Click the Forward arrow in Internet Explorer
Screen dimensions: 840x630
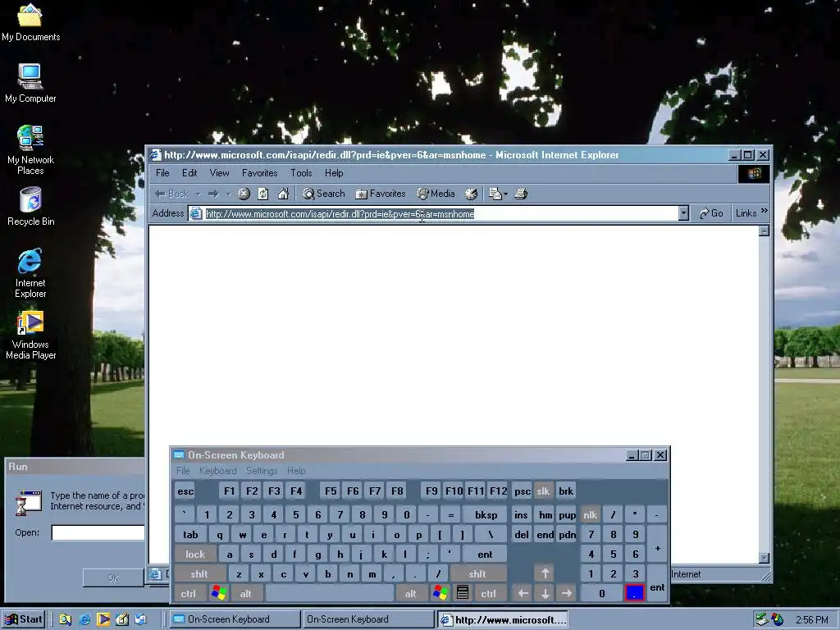pos(213,194)
